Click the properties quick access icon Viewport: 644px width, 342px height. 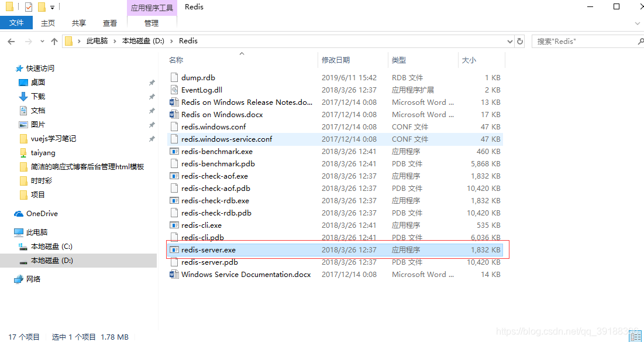tap(28, 7)
